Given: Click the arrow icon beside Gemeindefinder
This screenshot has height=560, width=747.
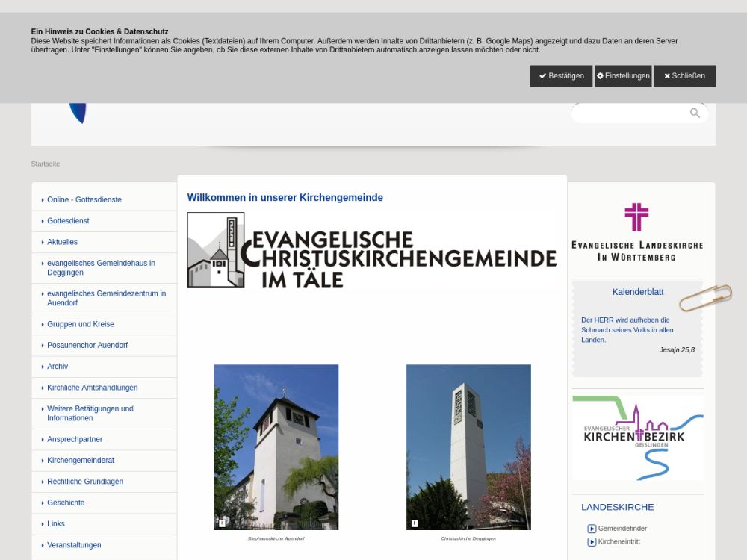Looking at the screenshot, I should 592,529.
